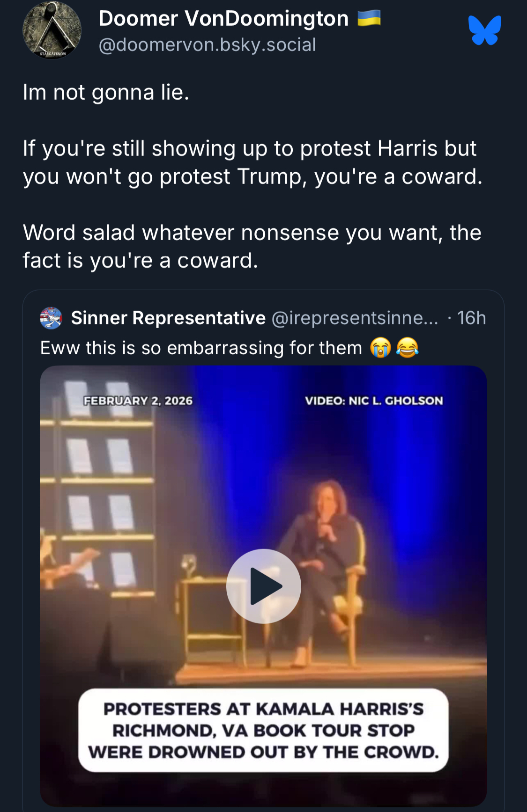Play the Kamala Harris book tour video

point(263,586)
